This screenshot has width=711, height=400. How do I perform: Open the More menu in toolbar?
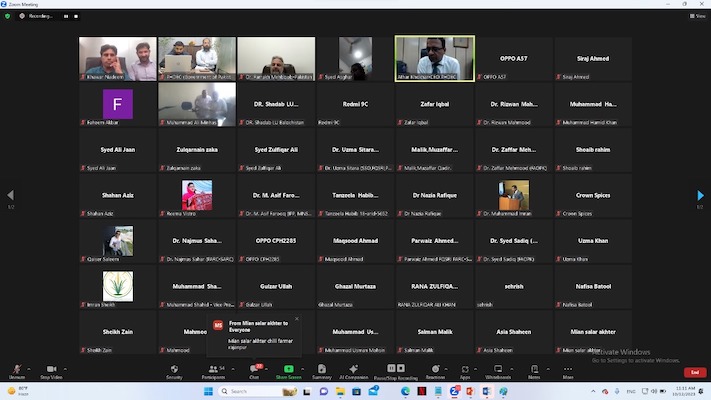pyautogui.click(x=568, y=371)
